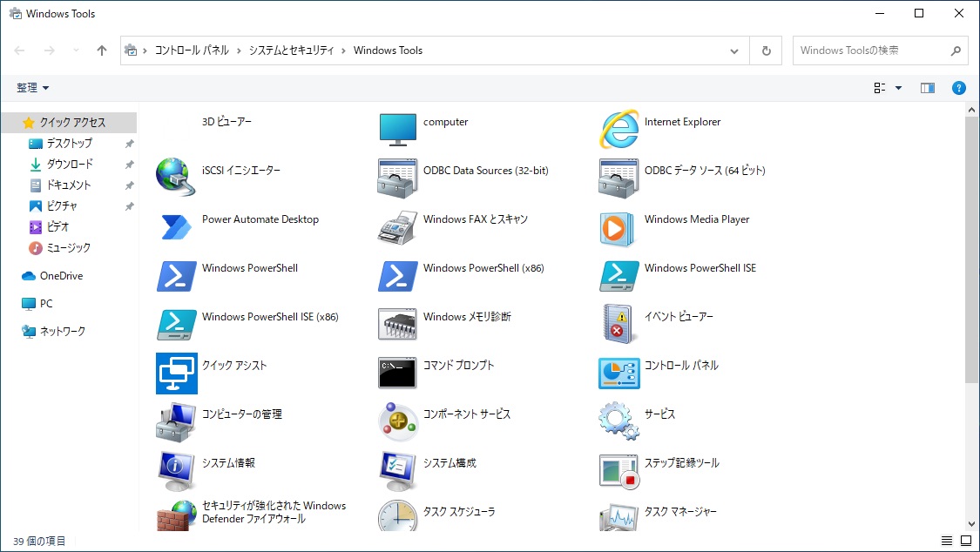980x552 pixels.
Task: Open the blue Help button
Action: coord(959,88)
